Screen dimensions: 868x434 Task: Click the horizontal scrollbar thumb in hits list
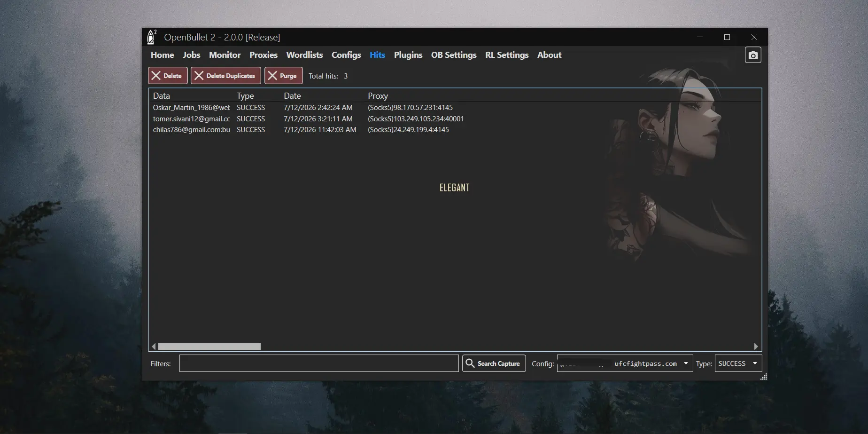[209, 346]
